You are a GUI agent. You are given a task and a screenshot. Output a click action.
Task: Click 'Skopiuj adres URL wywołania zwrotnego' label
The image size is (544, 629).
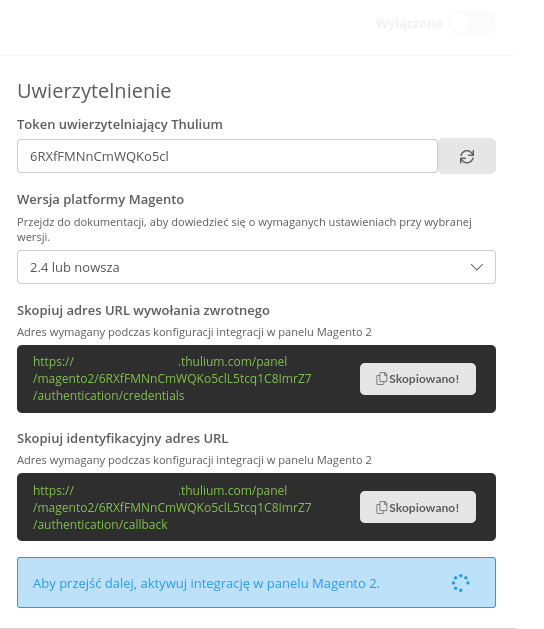pyautogui.click(x=143, y=310)
